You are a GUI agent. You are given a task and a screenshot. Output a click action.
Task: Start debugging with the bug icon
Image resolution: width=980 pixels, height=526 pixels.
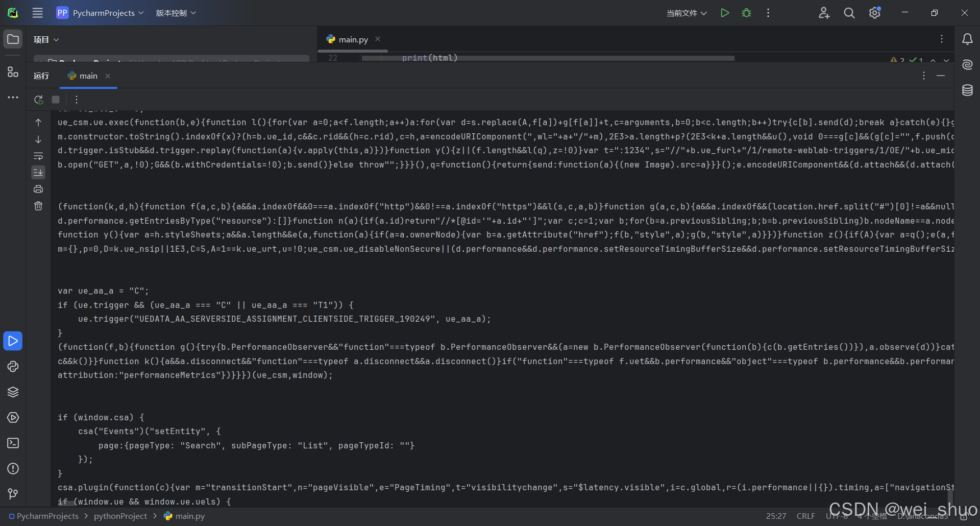746,13
